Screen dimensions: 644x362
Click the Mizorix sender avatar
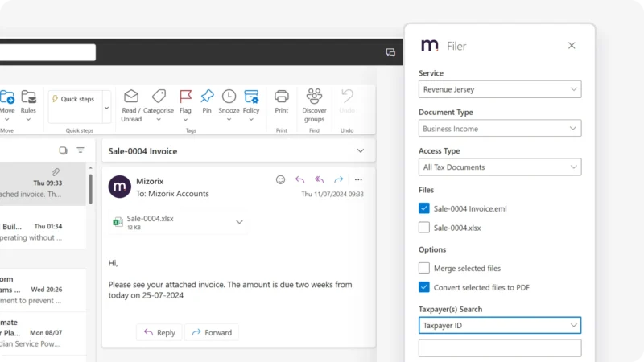119,187
